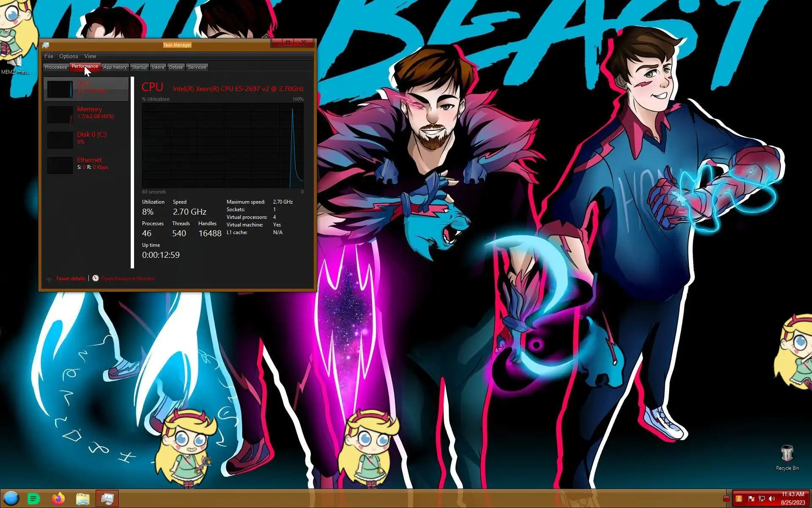Launch Firefox from the taskbar
812x508 pixels.
point(58,499)
